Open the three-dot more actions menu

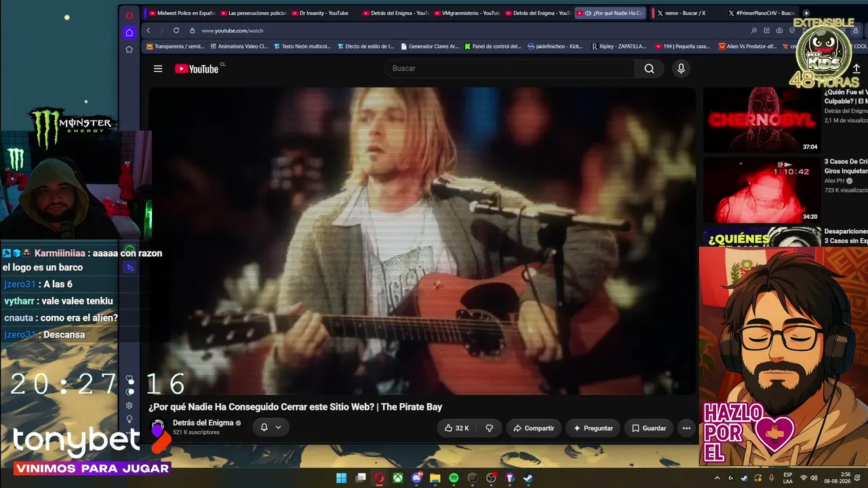coord(686,428)
